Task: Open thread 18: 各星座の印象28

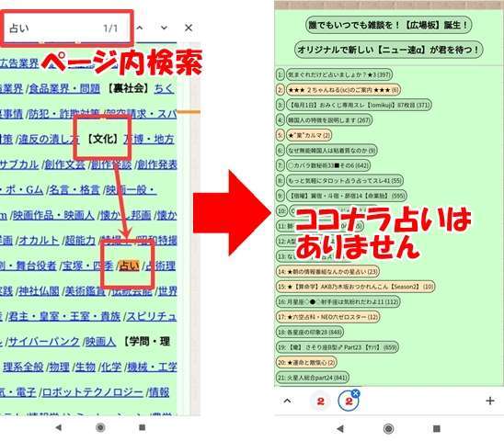Action: click(310, 332)
